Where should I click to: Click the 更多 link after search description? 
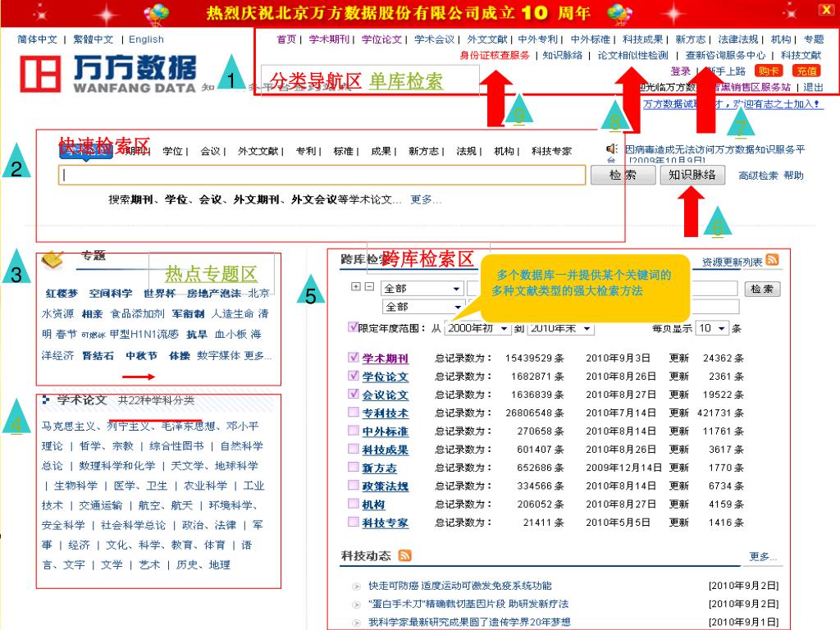[x=426, y=199]
